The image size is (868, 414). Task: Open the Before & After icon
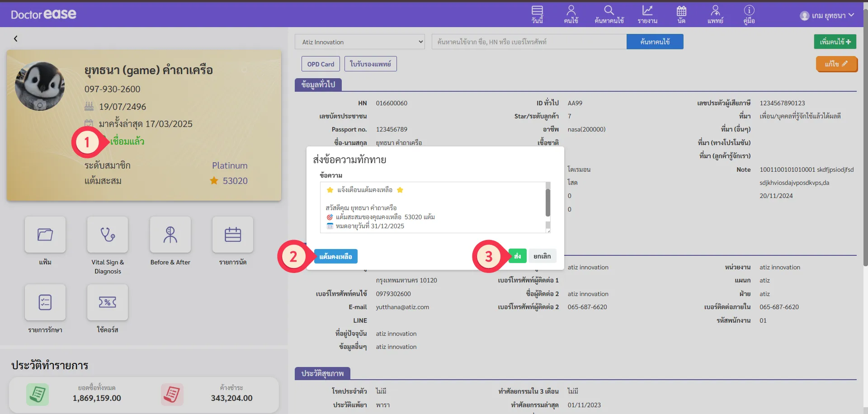coord(170,235)
